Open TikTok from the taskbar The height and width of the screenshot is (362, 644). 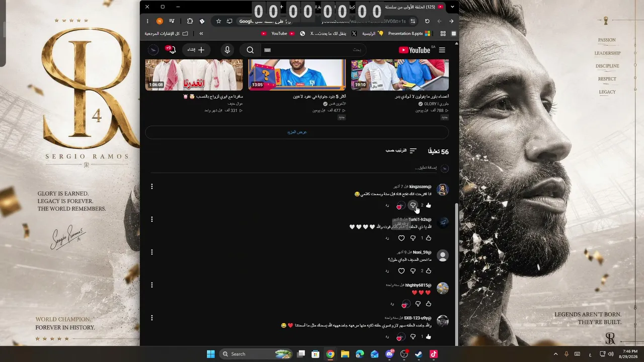(434, 354)
